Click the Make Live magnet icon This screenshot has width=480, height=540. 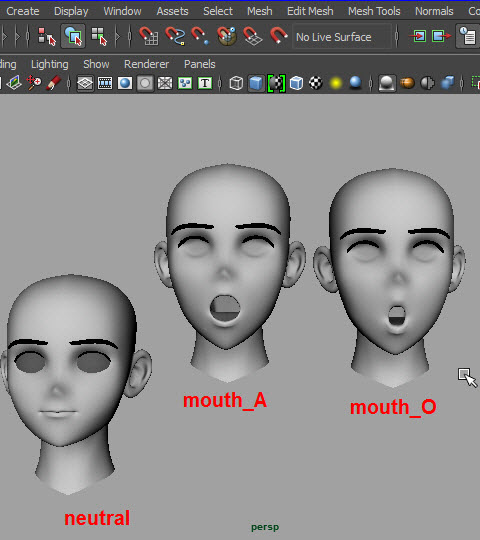coord(278,35)
